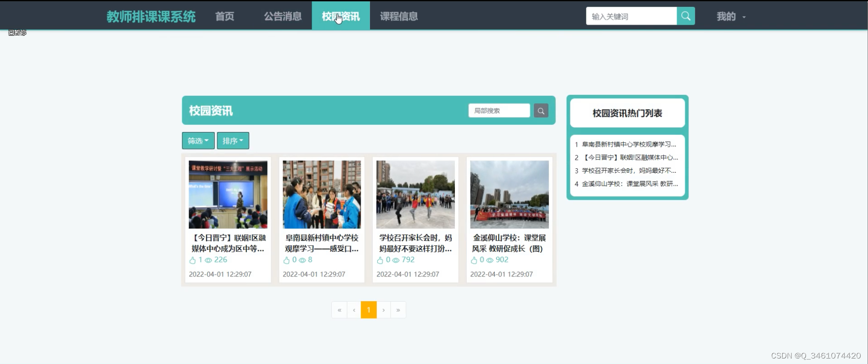Open the 金溪仰山学校 article thumbnail image
The image size is (868, 364).
click(510, 194)
